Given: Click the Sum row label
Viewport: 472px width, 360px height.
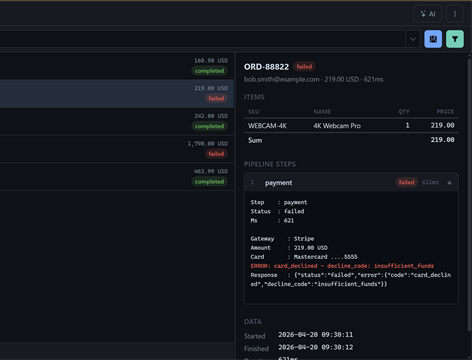Looking at the screenshot, I should pyautogui.click(x=255, y=140).
